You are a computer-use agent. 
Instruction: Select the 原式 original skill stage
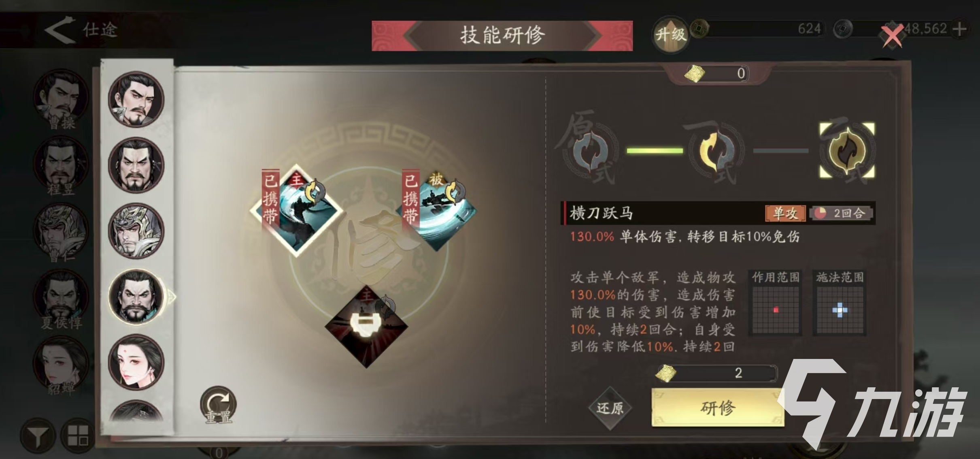(x=591, y=151)
